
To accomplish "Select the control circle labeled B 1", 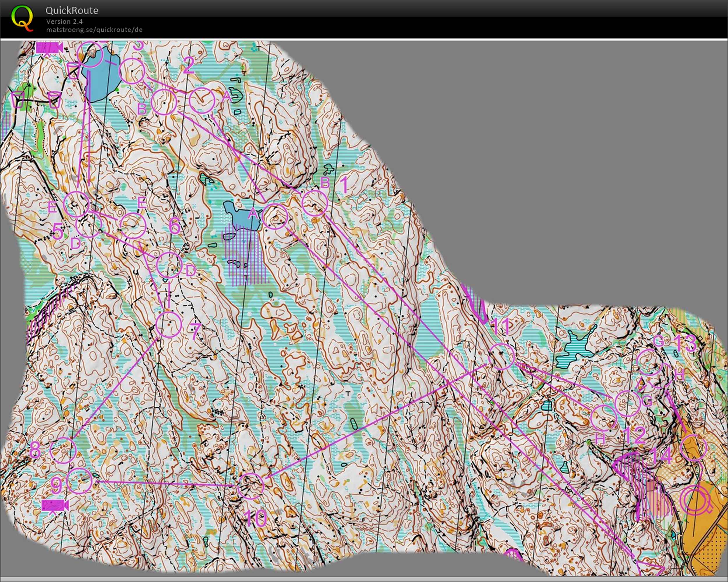I will [315, 203].
